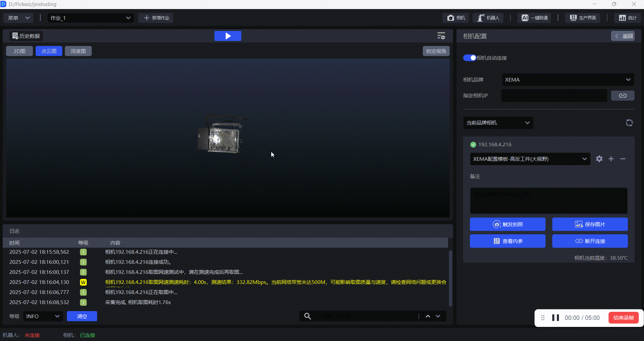Expand the INFO log level dropdown
Viewport: 644px width, 341px height.
coord(43,316)
